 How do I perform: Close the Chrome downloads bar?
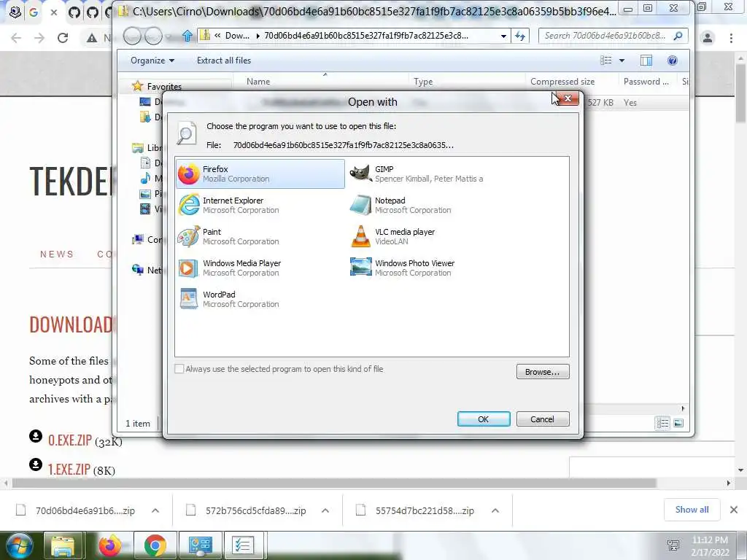point(734,510)
